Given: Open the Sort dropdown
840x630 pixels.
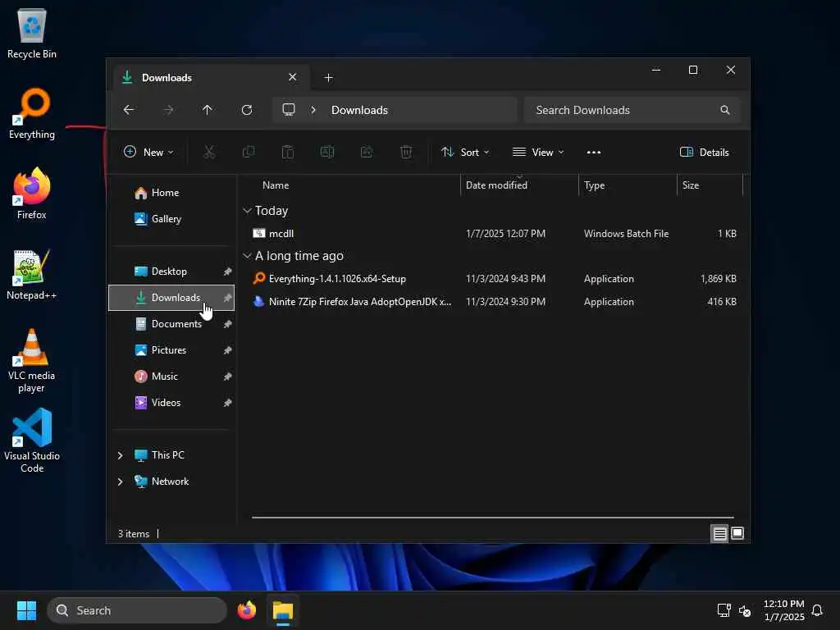Looking at the screenshot, I should (x=465, y=152).
